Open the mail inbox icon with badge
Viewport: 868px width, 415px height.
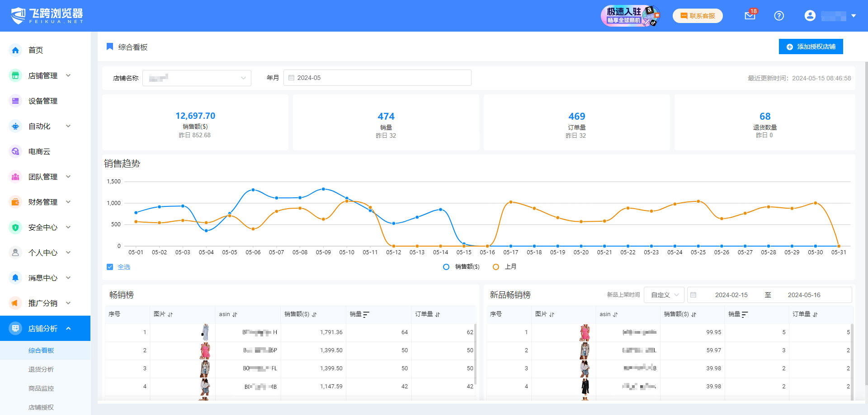tap(750, 16)
